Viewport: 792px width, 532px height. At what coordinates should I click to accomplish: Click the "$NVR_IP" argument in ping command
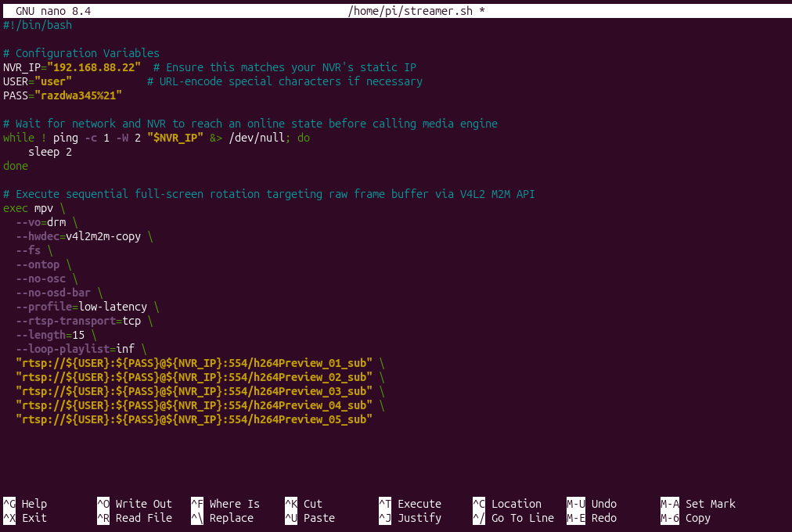[175, 138]
